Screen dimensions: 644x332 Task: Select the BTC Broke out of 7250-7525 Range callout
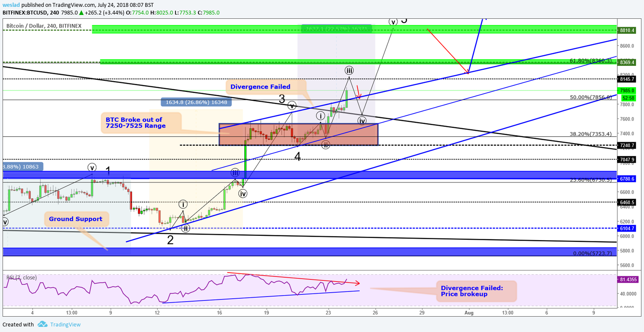coord(141,123)
